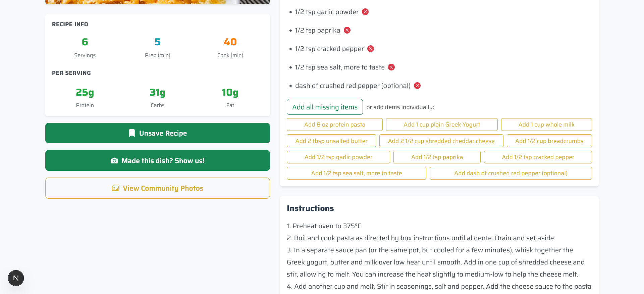
Task: Click the red X next to paprika
Action: pos(347,30)
